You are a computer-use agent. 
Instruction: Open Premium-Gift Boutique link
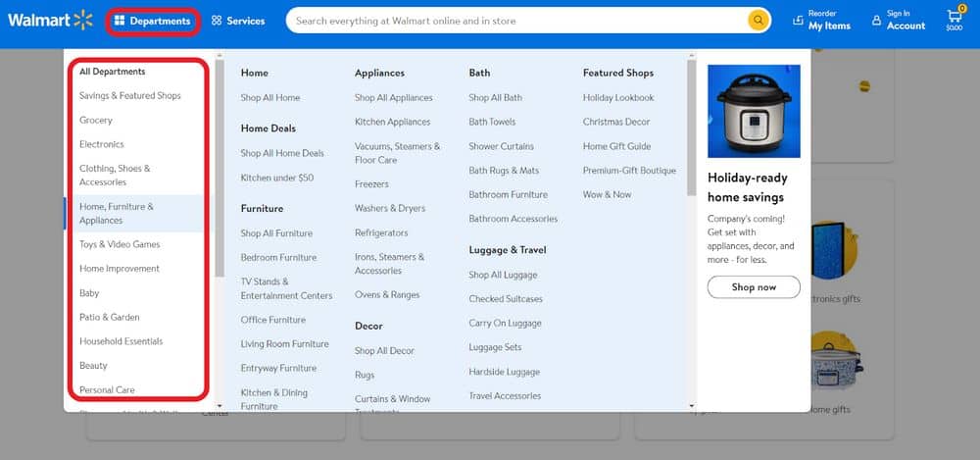point(629,171)
